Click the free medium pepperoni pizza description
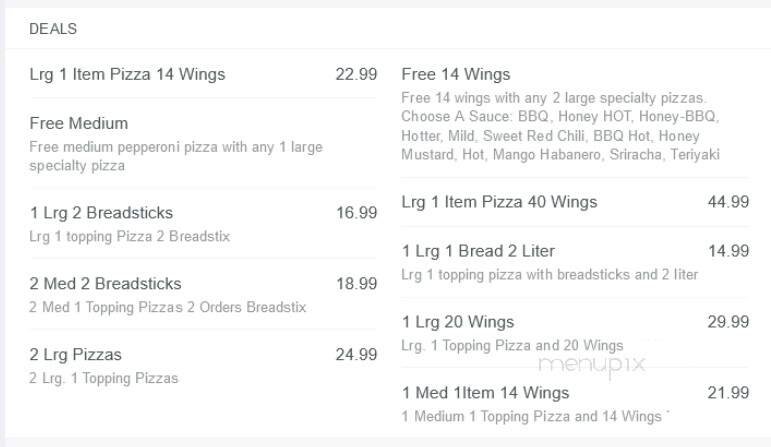Screen dimensions: 771x447 click(x=176, y=156)
